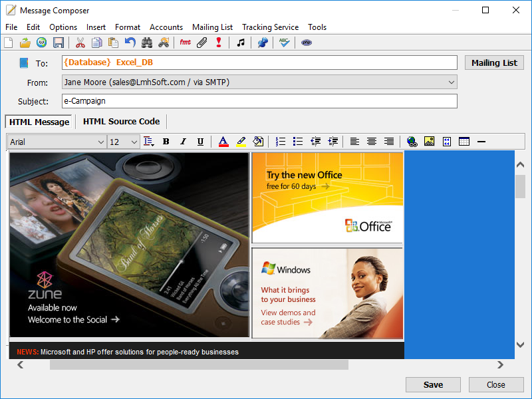This screenshot has height=399, width=532.
Task: Open the font size 12 dropdown
Action: [134, 142]
